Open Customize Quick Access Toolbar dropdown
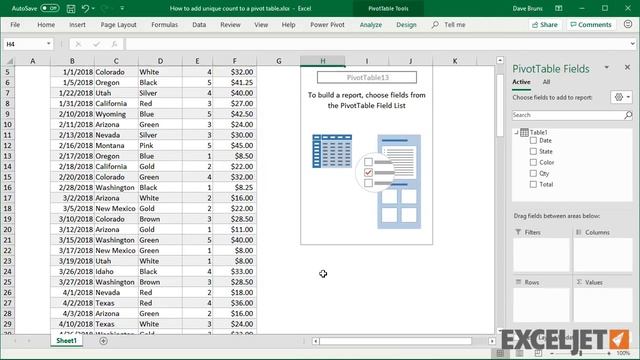 click(x=122, y=8)
